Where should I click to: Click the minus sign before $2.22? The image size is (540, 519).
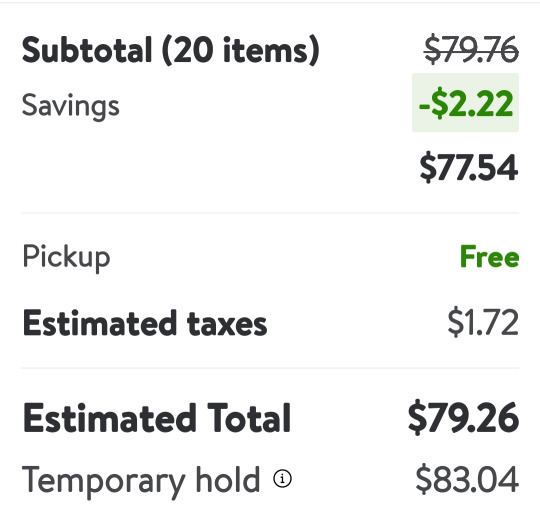pyautogui.click(x=424, y=106)
